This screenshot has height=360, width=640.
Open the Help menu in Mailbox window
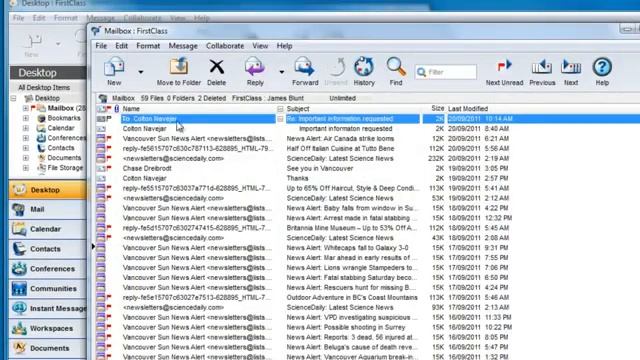tap(284, 46)
